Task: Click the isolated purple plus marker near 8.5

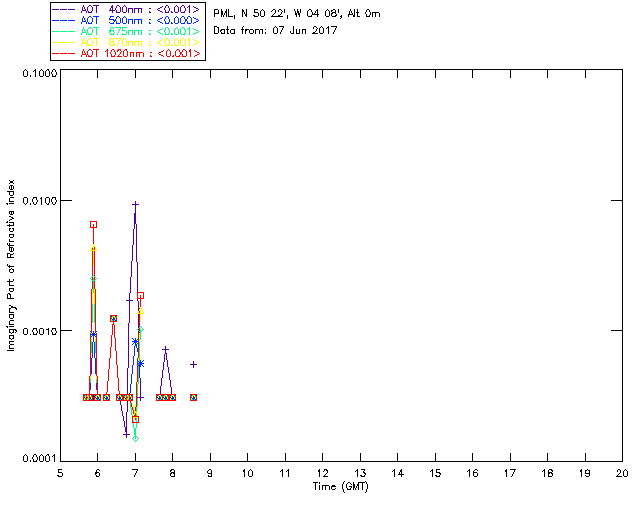Action: [x=193, y=364]
